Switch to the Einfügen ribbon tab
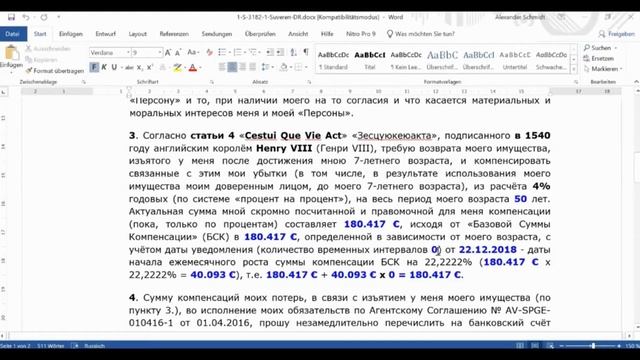 click(x=71, y=34)
